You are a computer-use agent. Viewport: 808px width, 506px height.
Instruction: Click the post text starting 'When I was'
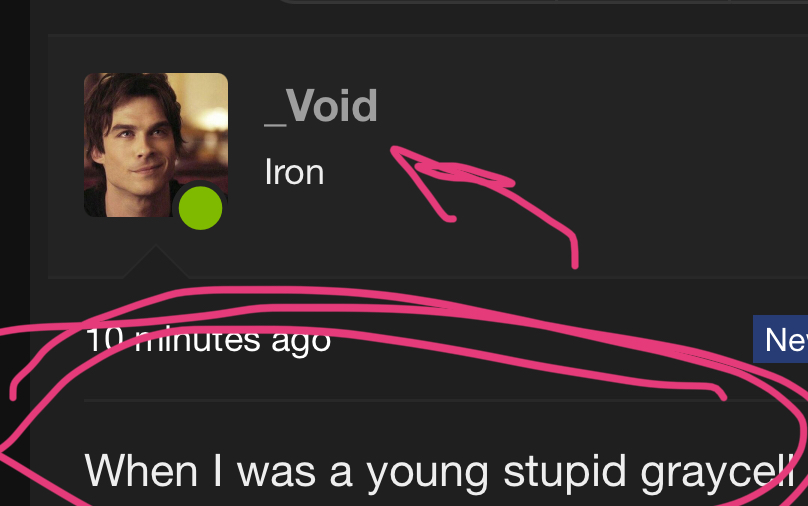[x=439, y=470]
